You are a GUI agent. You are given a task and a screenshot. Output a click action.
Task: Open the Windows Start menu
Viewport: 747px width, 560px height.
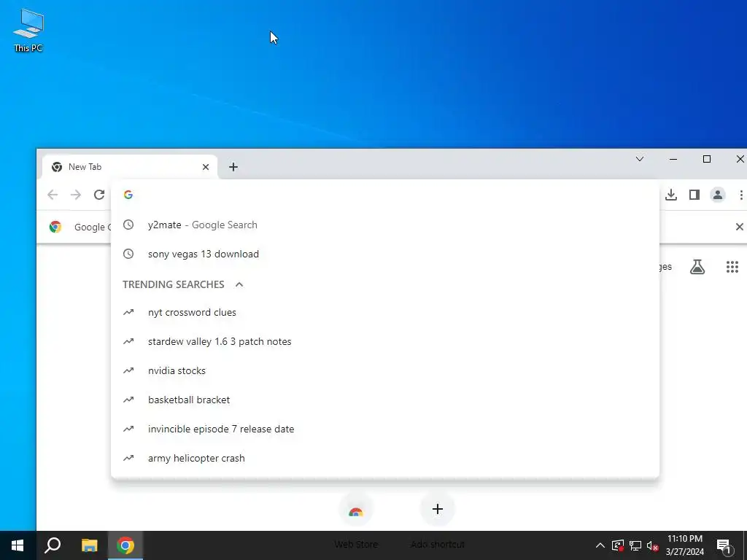click(18, 545)
